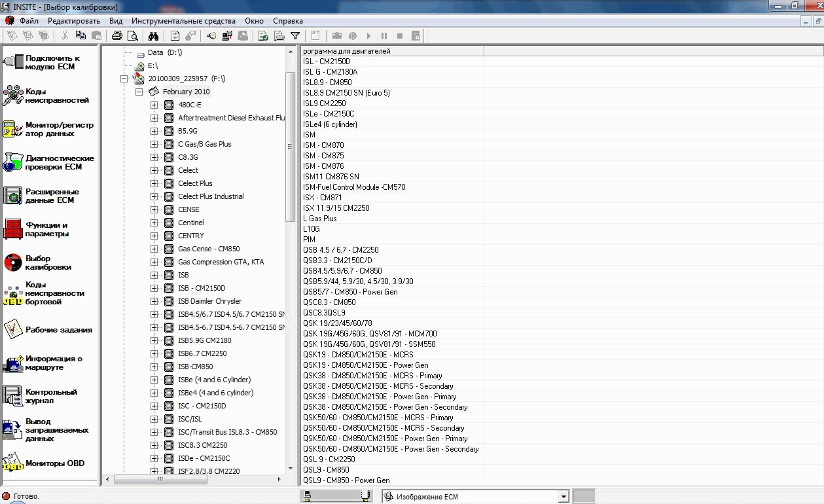Open the Инструментальные средства menu

pos(184,21)
